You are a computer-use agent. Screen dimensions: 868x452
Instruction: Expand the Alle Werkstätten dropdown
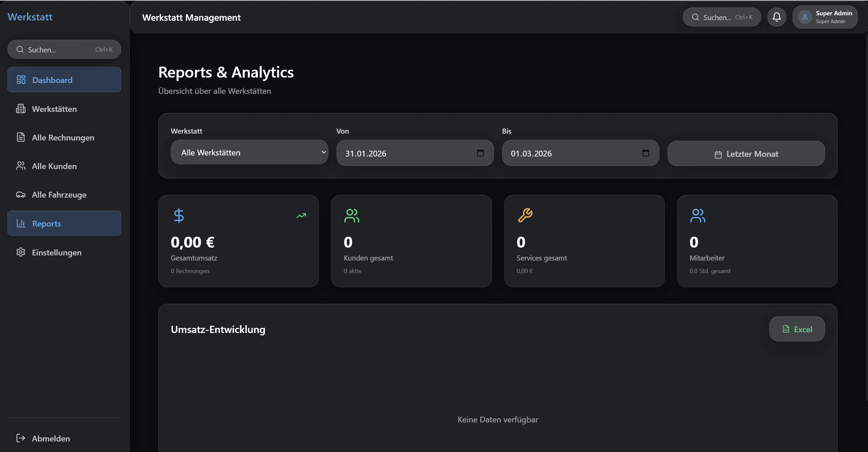249,152
